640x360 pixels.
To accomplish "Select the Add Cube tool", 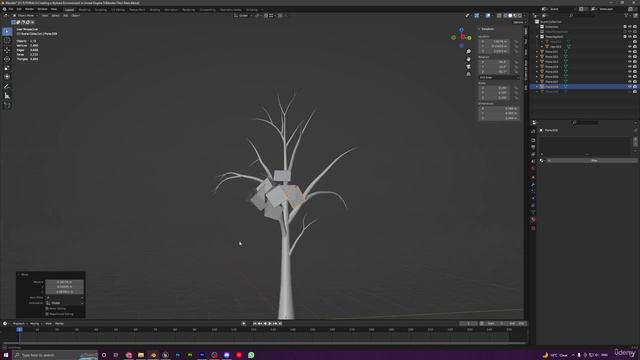I will point(7,105).
